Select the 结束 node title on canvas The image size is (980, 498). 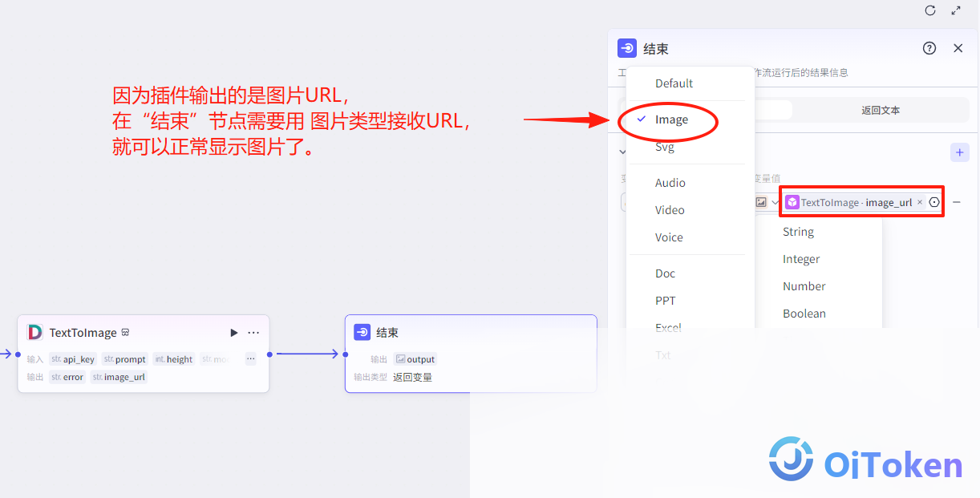coord(387,332)
